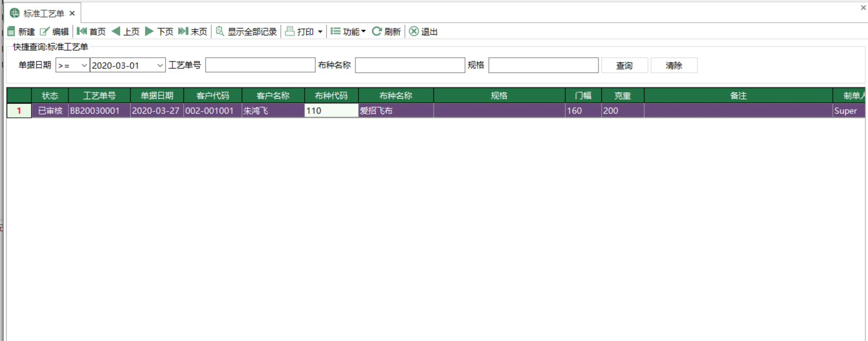Click the 制单人 column header
Screen dimensions: 868x341
pos(849,96)
